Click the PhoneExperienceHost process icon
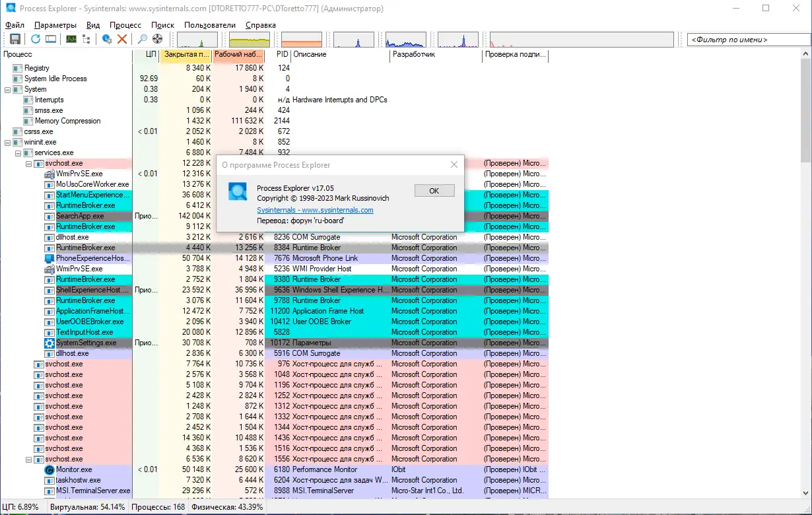The width and height of the screenshot is (812, 515). coord(50,258)
